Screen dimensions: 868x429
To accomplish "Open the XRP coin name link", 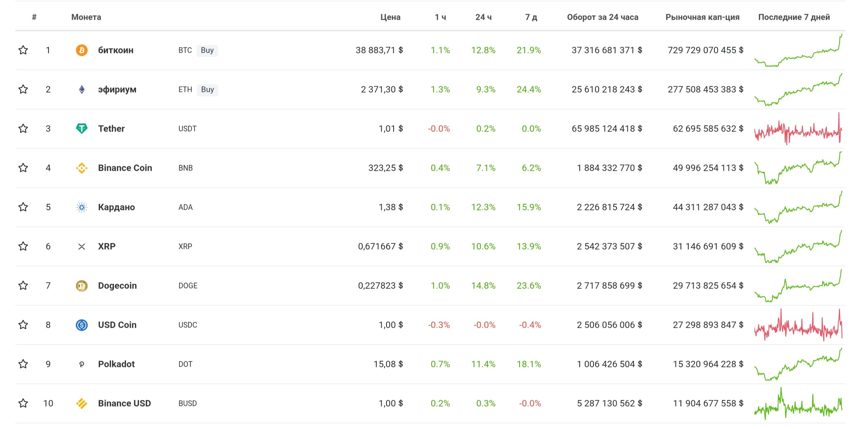I will (107, 246).
